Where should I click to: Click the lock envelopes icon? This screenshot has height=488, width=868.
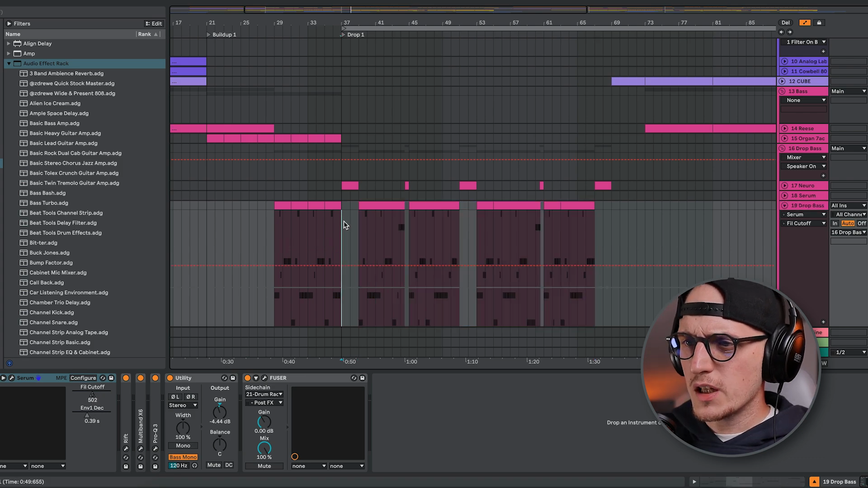pos(819,23)
